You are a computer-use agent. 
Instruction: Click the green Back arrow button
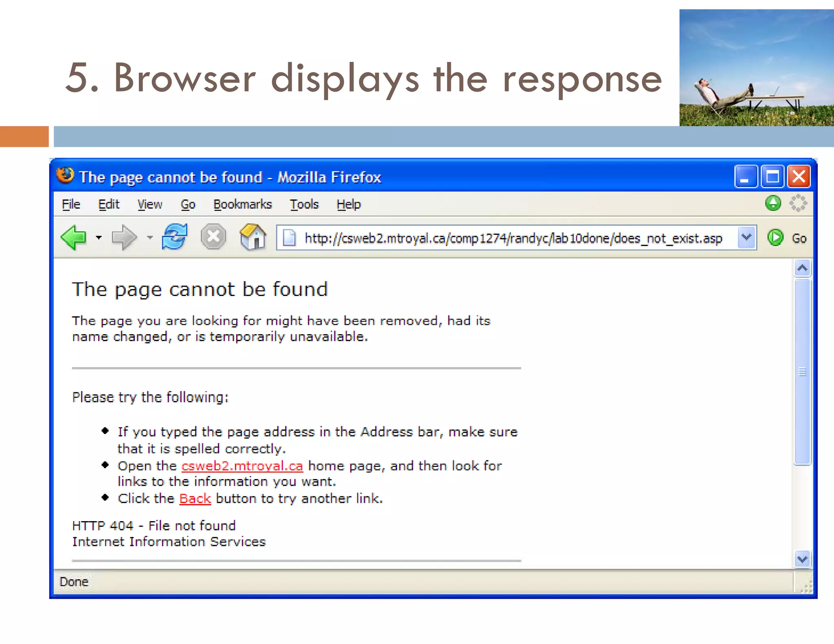pos(74,237)
